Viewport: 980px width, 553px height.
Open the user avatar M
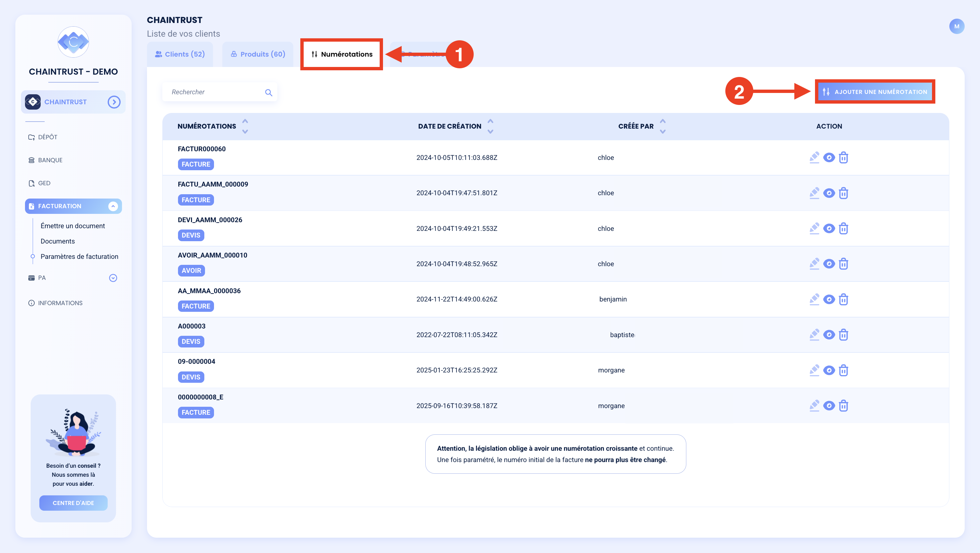coord(956,26)
